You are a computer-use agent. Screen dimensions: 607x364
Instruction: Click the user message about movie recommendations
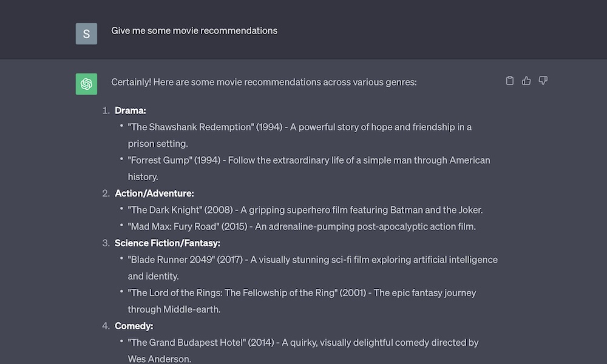194,30
